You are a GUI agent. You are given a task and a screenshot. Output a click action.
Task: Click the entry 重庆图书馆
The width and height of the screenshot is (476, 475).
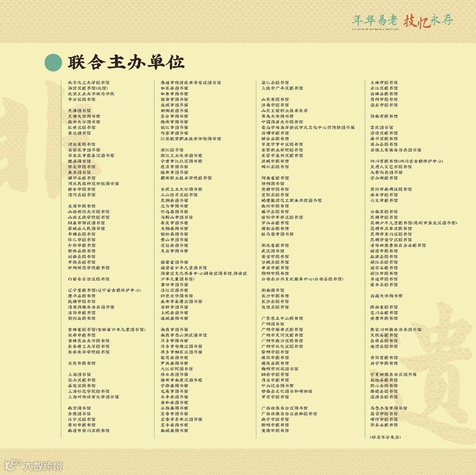[x=381, y=128]
